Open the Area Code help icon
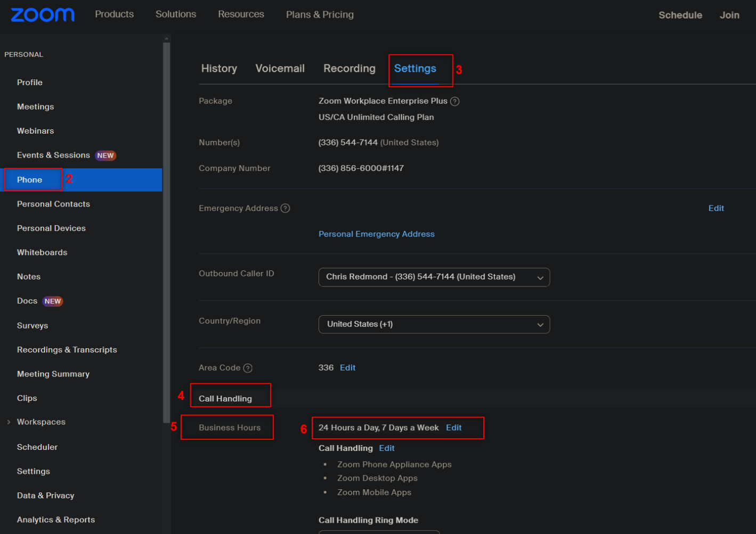 248,368
